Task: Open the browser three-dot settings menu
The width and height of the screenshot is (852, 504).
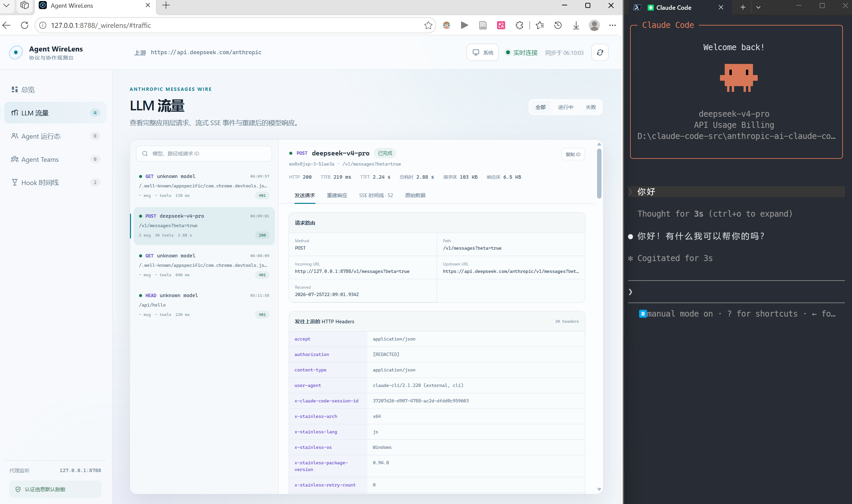Action: pos(613,25)
